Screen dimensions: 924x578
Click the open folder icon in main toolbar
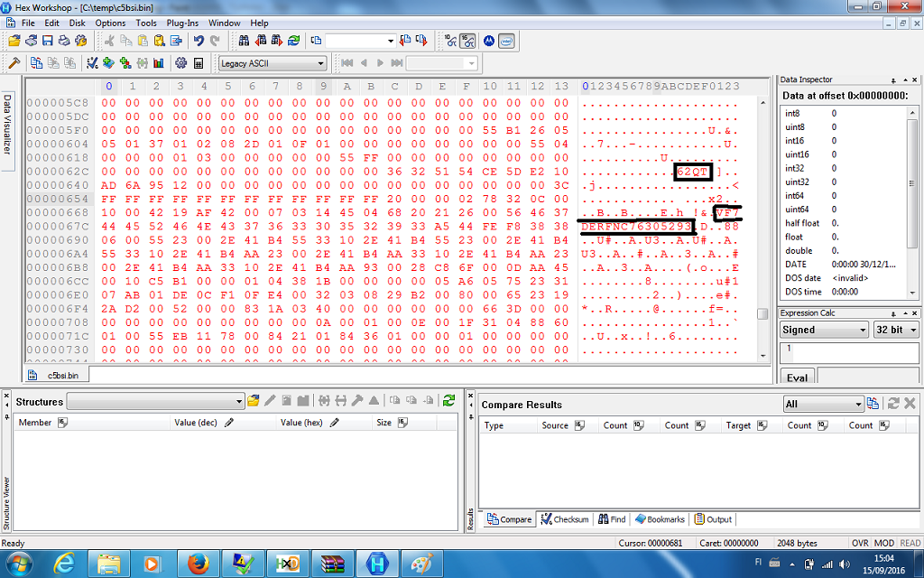tap(14, 41)
